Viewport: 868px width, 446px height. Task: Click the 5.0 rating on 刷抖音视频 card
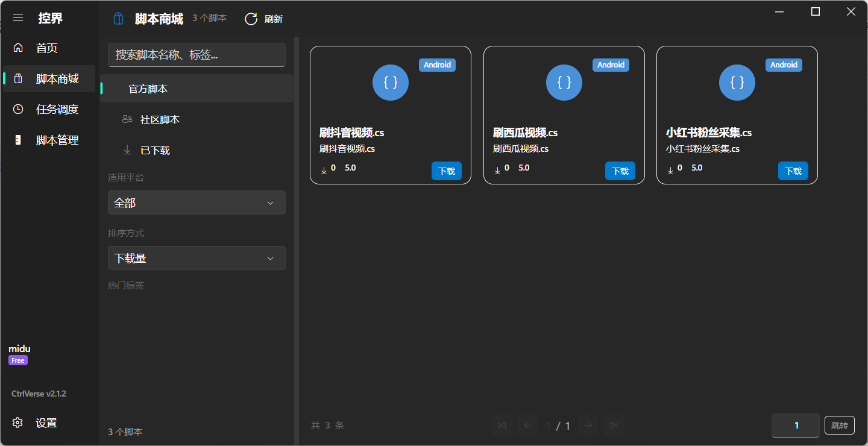tap(350, 168)
